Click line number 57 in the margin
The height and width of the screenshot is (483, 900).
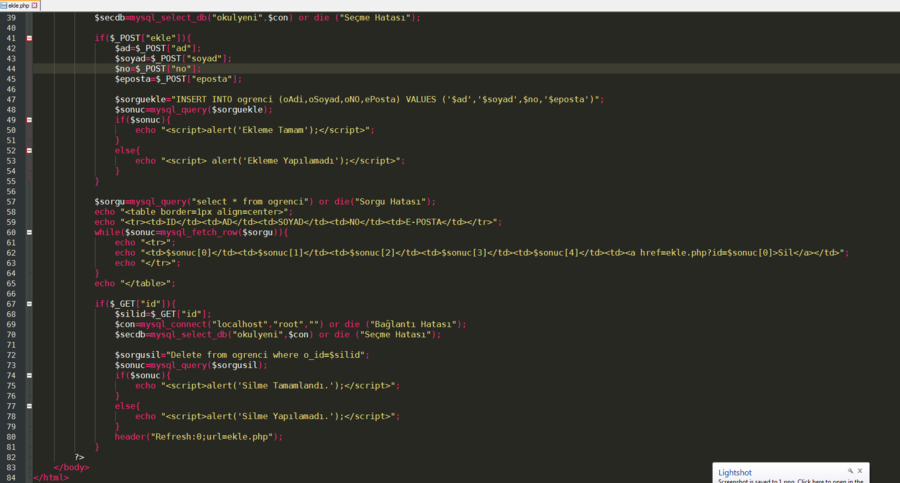coord(11,202)
